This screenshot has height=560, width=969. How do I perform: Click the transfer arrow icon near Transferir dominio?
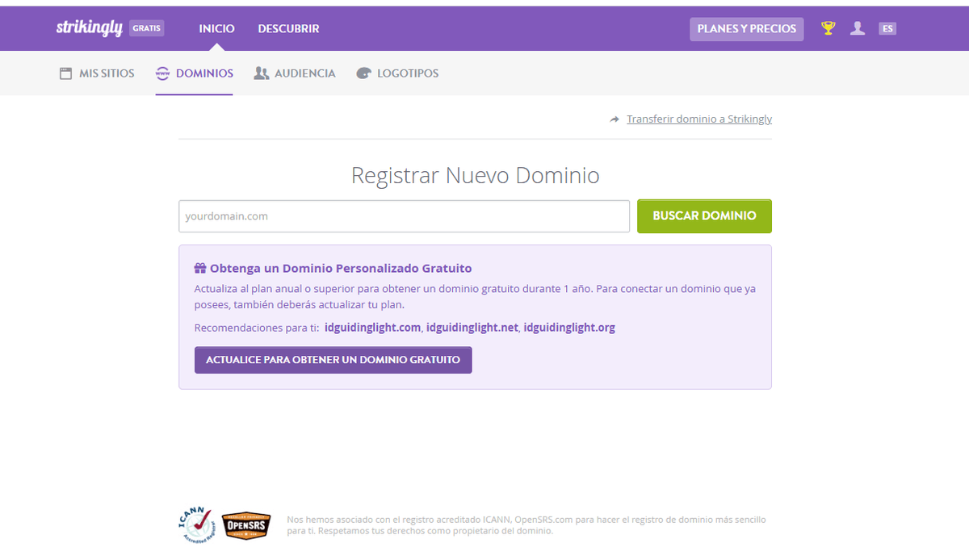pos(614,119)
